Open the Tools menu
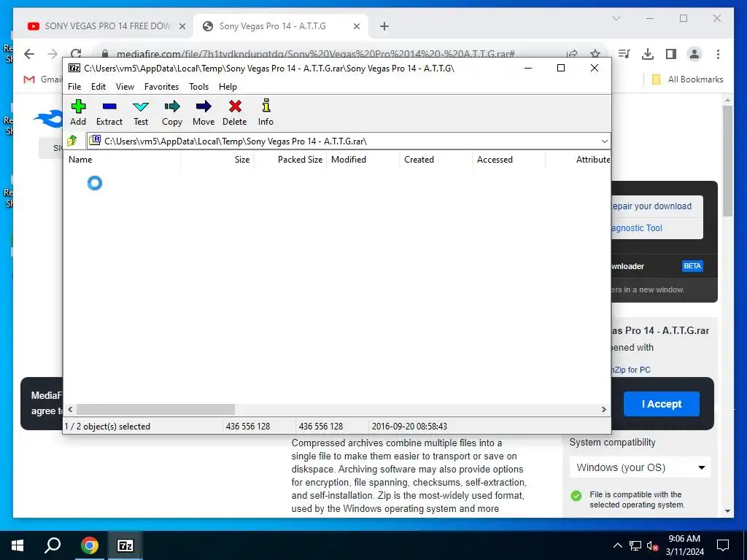Screen dimensions: 747x560 click(x=198, y=87)
